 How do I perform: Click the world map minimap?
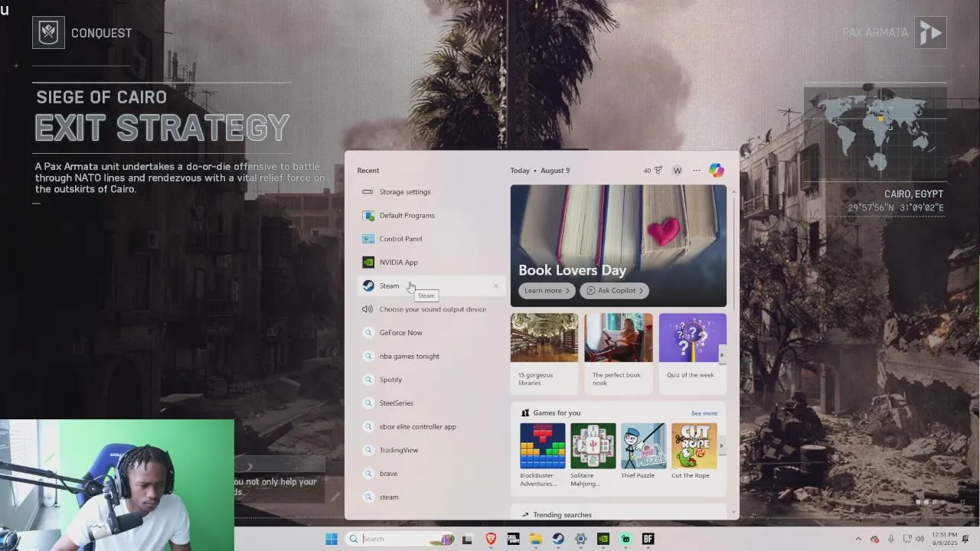click(875, 132)
